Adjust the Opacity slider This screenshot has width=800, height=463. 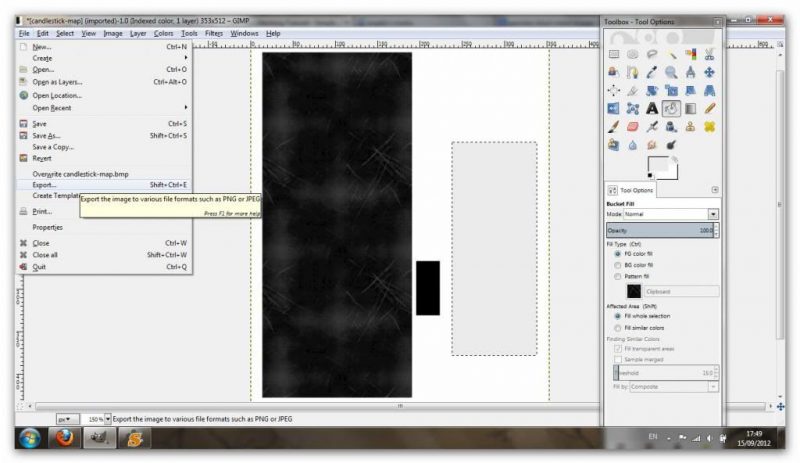click(660, 230)
